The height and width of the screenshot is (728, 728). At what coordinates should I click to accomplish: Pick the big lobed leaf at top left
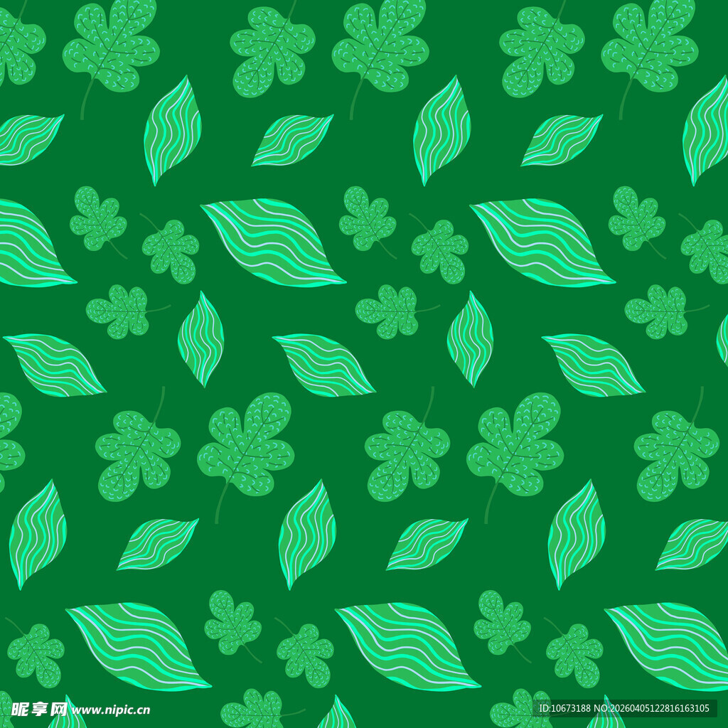coord(112,46)
